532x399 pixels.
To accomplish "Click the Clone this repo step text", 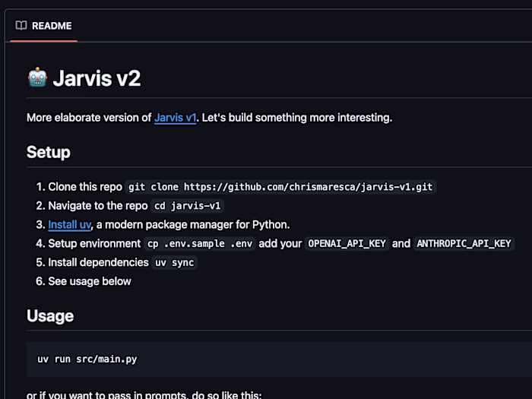I will (x=85, y=187).
